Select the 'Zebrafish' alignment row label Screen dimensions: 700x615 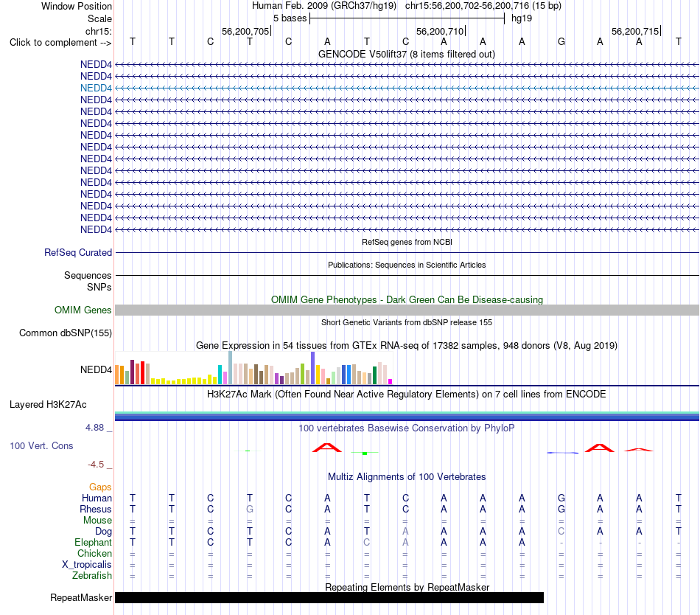pyautogui.click(x=92, y=575)
